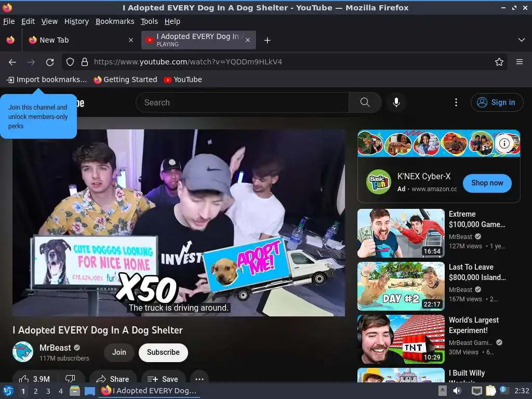The width and height of the screenshot is (532, 399).
Task: Click the browser forward arrow
Action: pyautogui.click(x=31, y=62)
